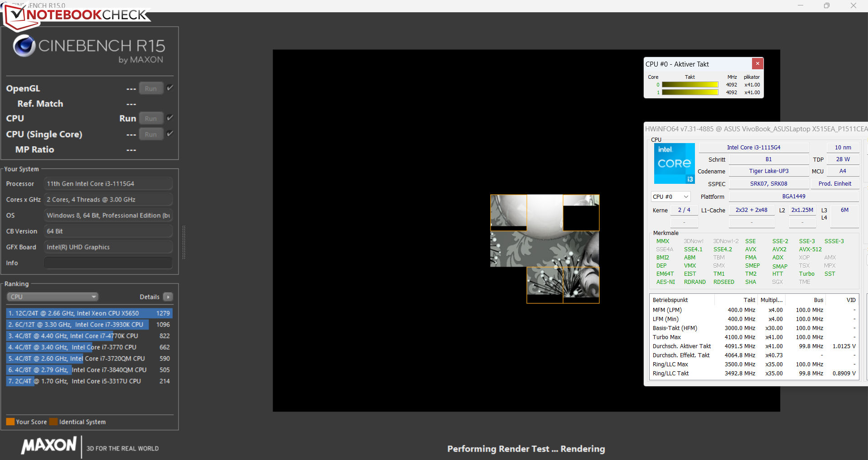Open the CPU #0 dropdown in HWiNFO64
Viewport: 868px width, 460px height.
pos(671,196)
